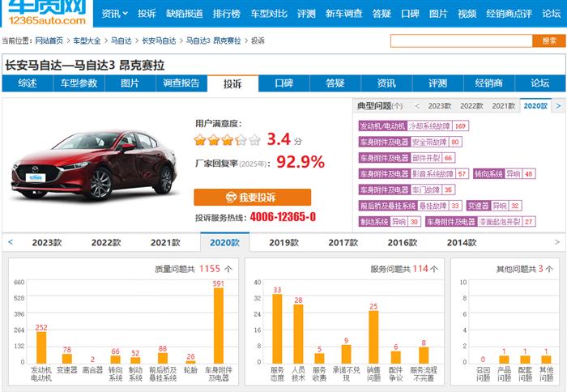
Task: Click the 车门故障 36 problem tag
Action: tap(407, 190)
